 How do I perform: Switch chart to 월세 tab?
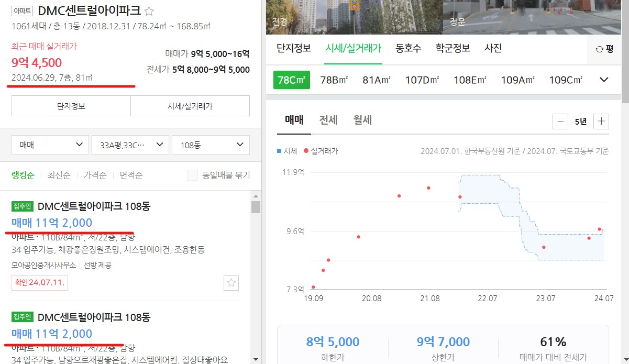pos(362,120)
